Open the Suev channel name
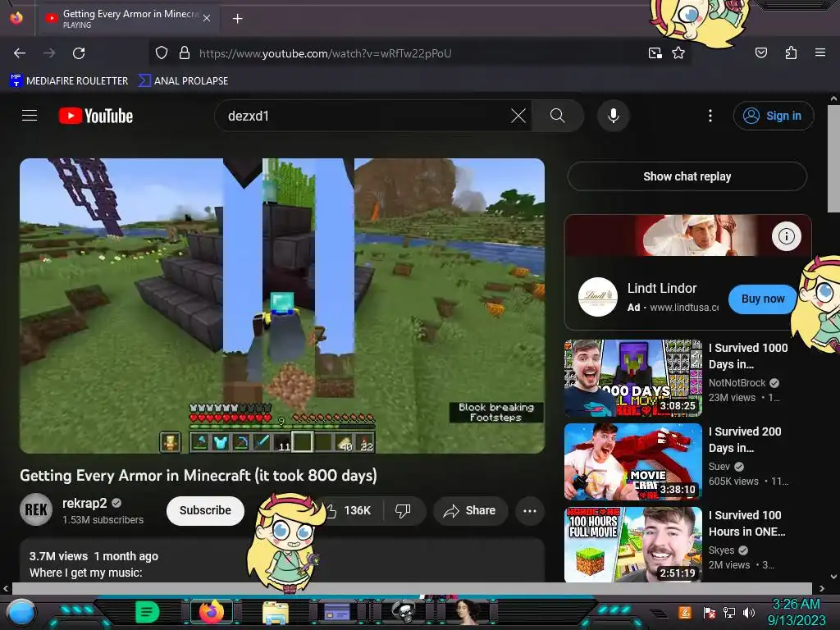840x630 pixels. pos(719,466)
